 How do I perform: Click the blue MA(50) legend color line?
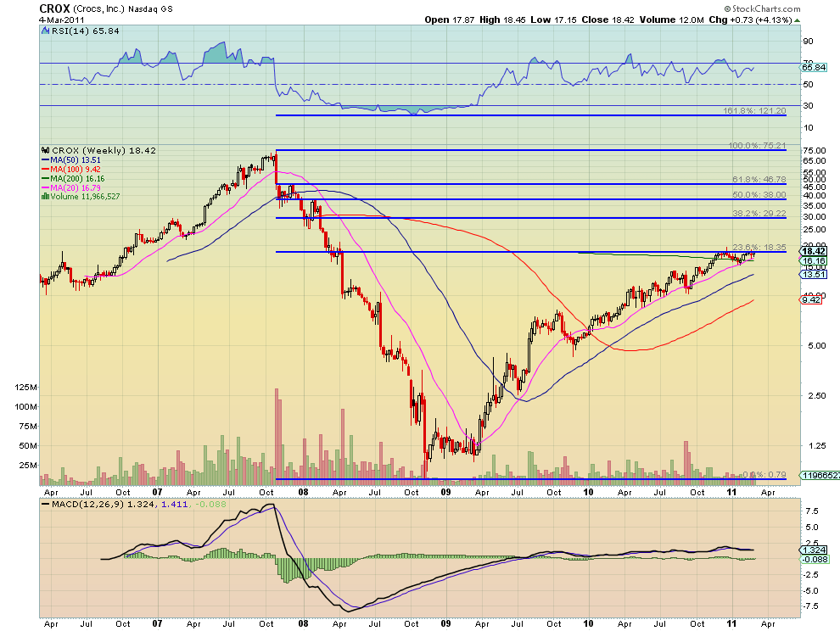[x=46, y=160]
